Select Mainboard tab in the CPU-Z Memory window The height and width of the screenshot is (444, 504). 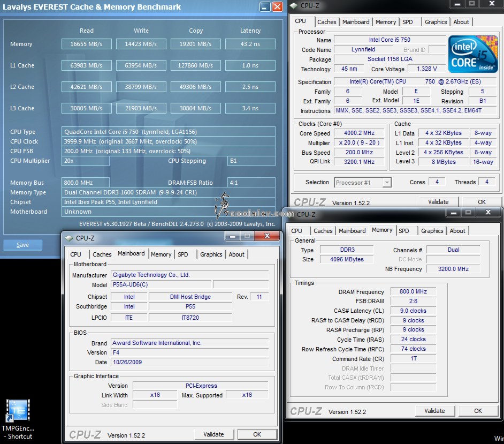(x=352, y=231)
